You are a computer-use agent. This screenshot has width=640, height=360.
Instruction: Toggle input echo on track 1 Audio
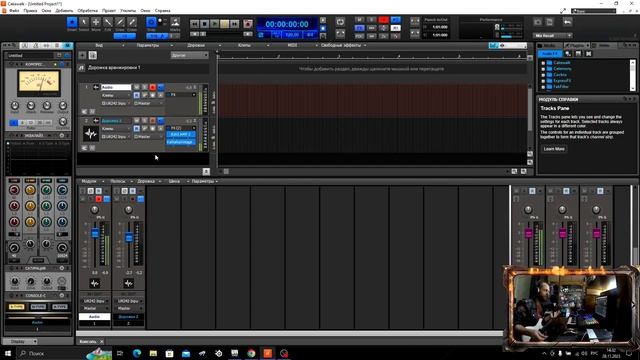coord(161,87)
